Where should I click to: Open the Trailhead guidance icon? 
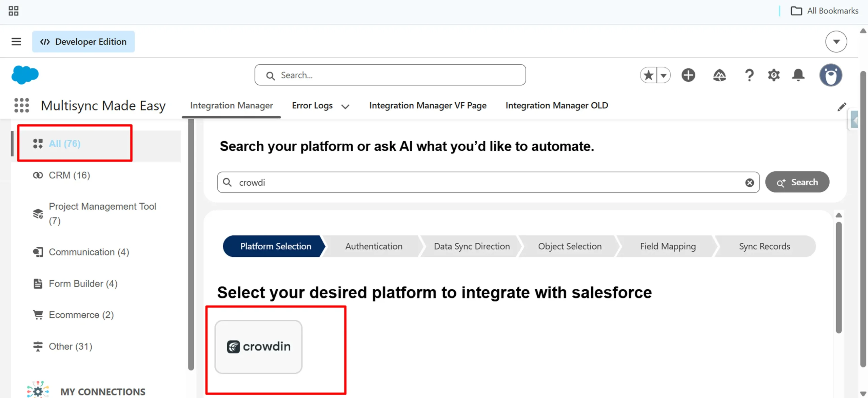[x=719, y=75]
